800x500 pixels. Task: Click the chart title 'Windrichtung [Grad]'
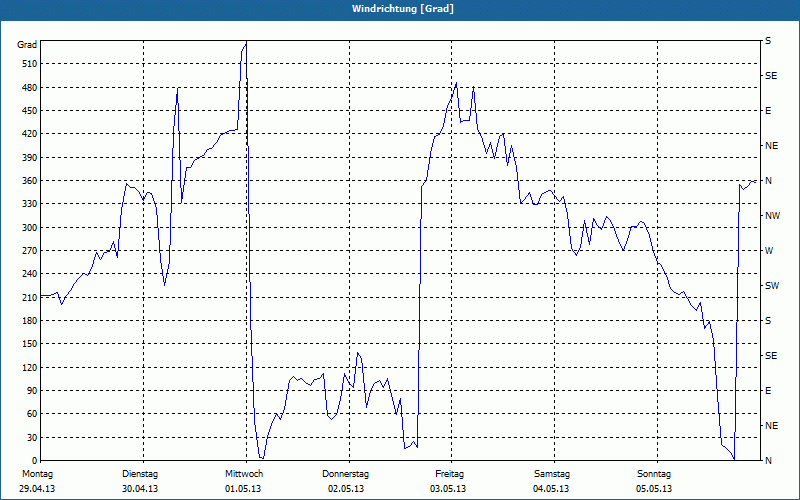tap(403, 9)
